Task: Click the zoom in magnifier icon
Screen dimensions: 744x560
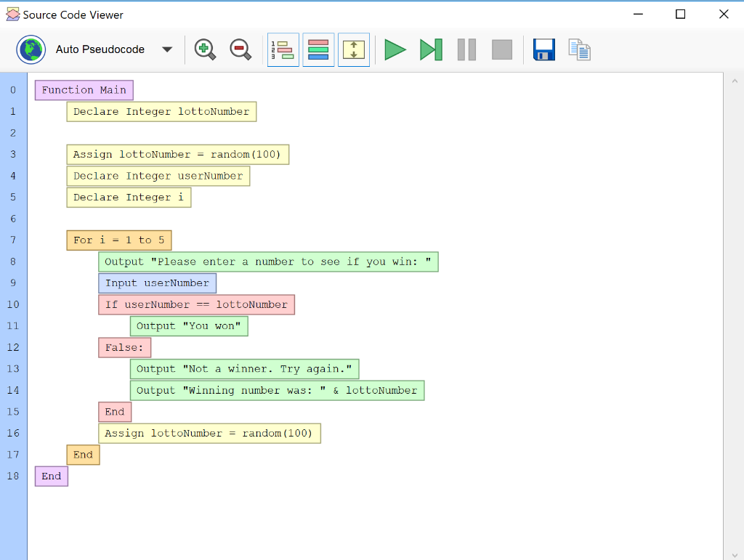Action: [206, 49]
